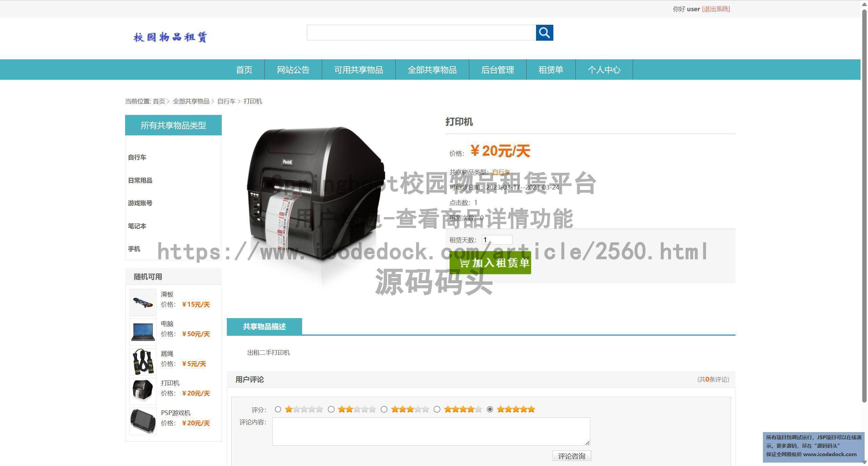868x466 pixels.
Task: Select the one-star rating option
Action: coord(278,409)
